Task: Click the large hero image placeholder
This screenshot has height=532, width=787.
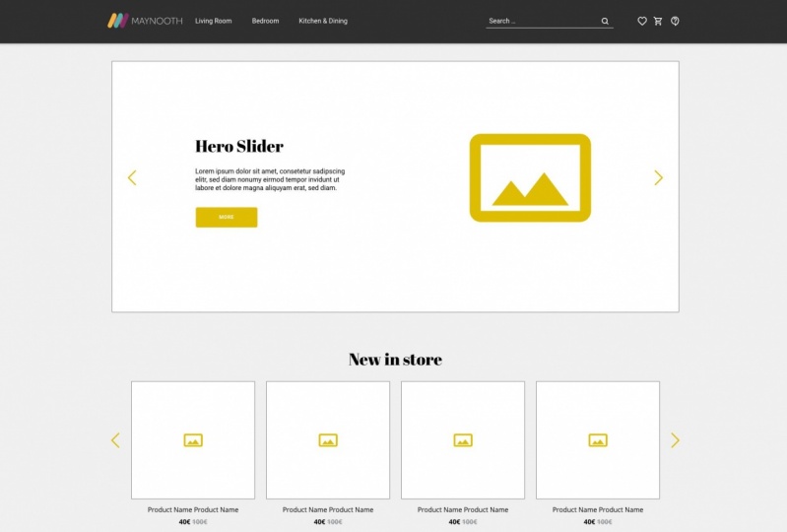Action: tap(530, 177)
